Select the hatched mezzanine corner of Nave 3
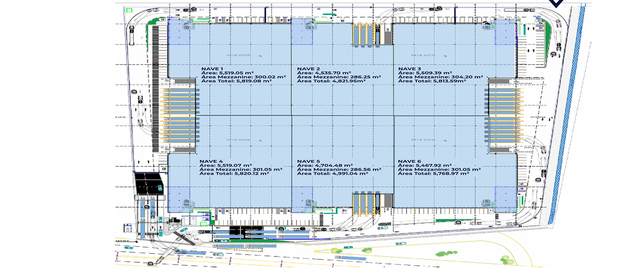644x272 pixels. click(506, 32)
